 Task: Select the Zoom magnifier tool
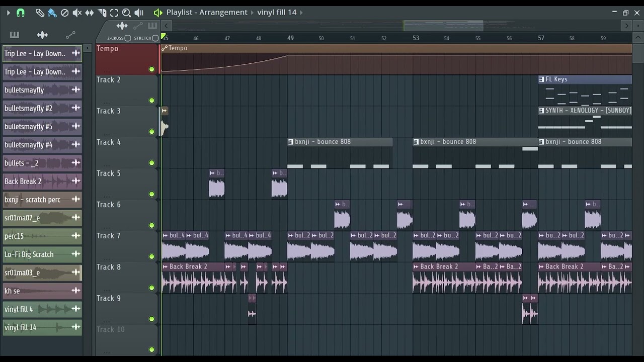click(x=127, y=13)
